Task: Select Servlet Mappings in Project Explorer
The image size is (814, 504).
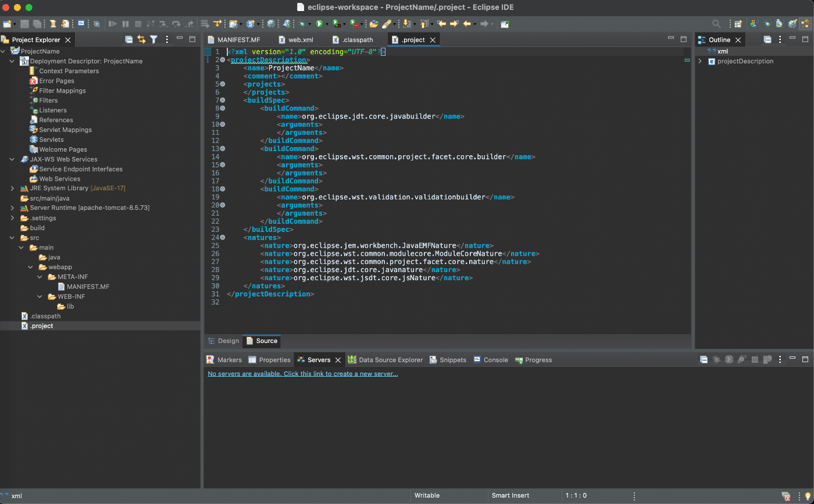Action: 66,130
